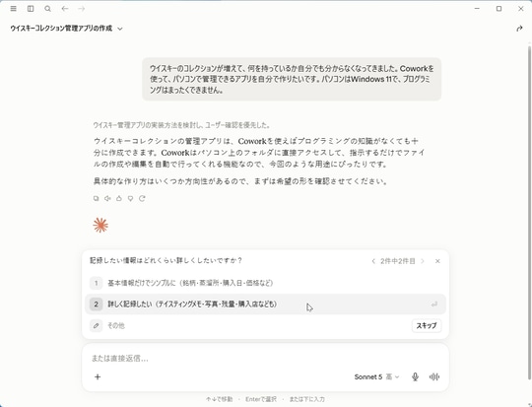Open the search magnifier icon
The height and width of the screenshot is (407, 532).
point(48,9)
